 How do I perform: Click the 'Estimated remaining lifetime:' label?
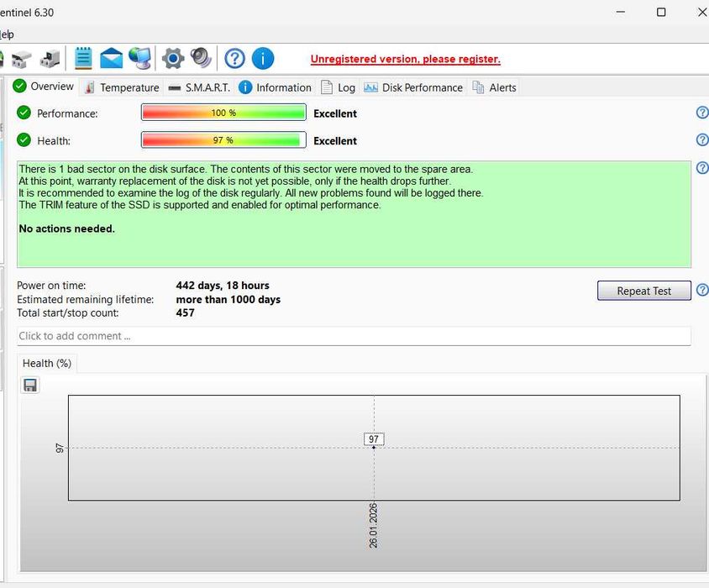(85, 299)
